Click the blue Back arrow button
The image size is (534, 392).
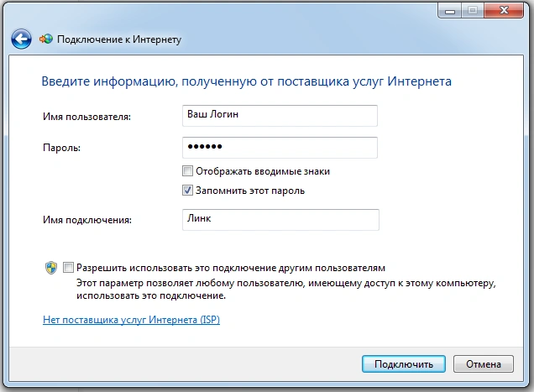(21, 39)
